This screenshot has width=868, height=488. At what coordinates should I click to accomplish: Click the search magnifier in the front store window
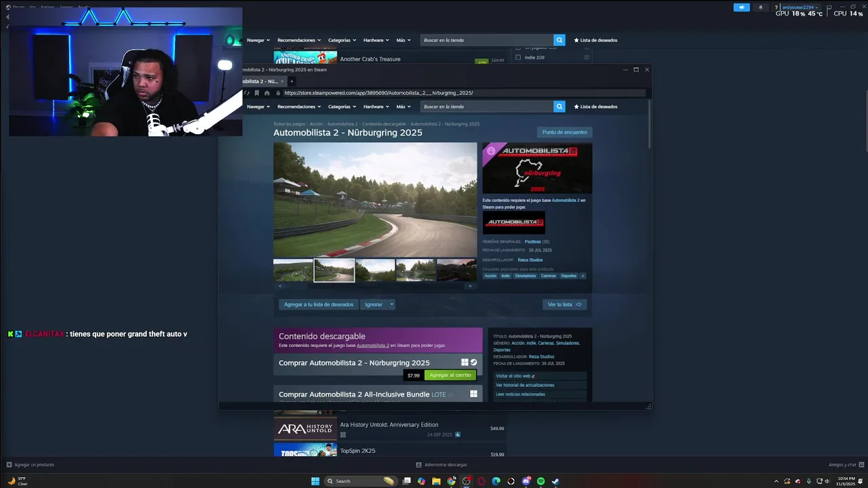[x=559, y=106]
